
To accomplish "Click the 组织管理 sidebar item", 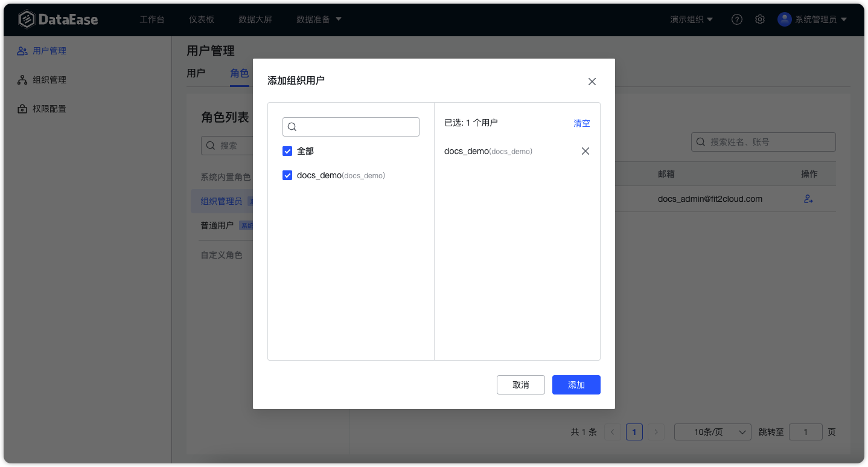I will click(42, 80).
